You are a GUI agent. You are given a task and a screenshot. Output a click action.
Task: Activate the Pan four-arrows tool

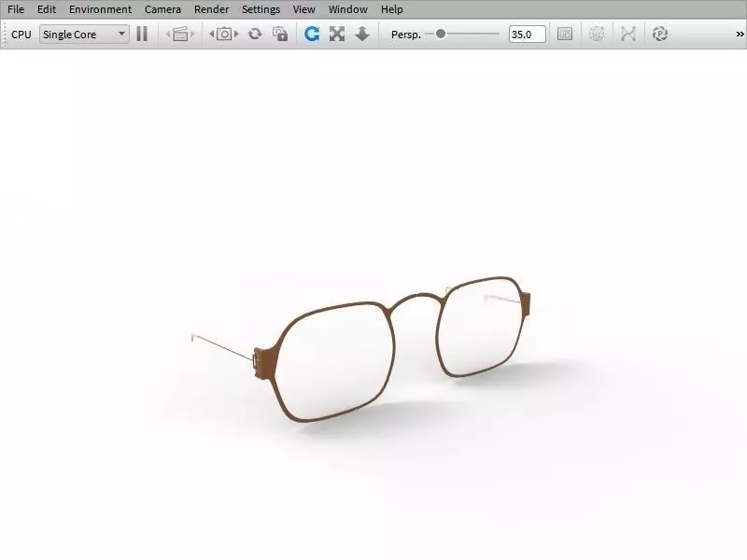(x=337, y=34)
